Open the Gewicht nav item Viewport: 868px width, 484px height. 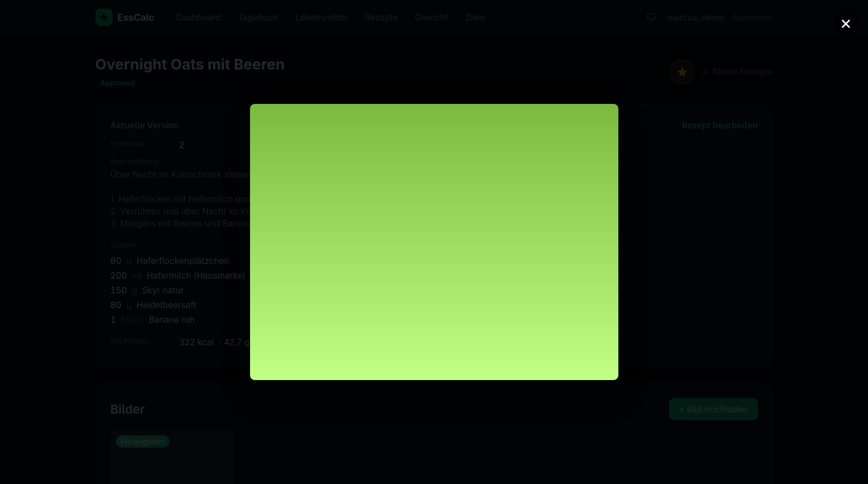pyautogui.click(x=431, y=17)
